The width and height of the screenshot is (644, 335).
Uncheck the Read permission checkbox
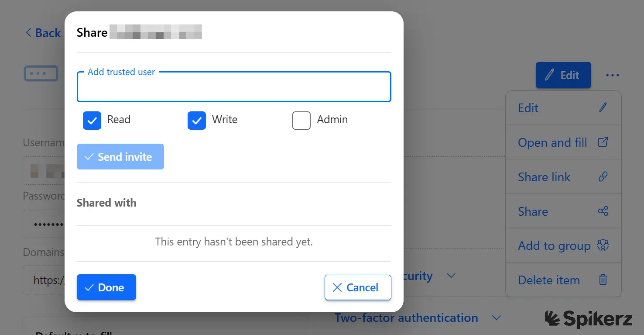tap(92, 121)
